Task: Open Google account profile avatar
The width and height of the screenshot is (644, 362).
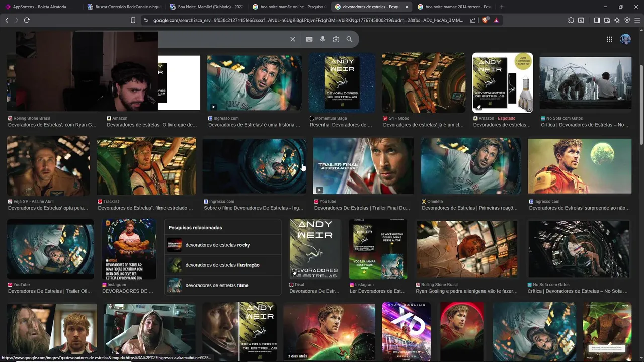Action: pyautogui.click(x=625, y=39)
